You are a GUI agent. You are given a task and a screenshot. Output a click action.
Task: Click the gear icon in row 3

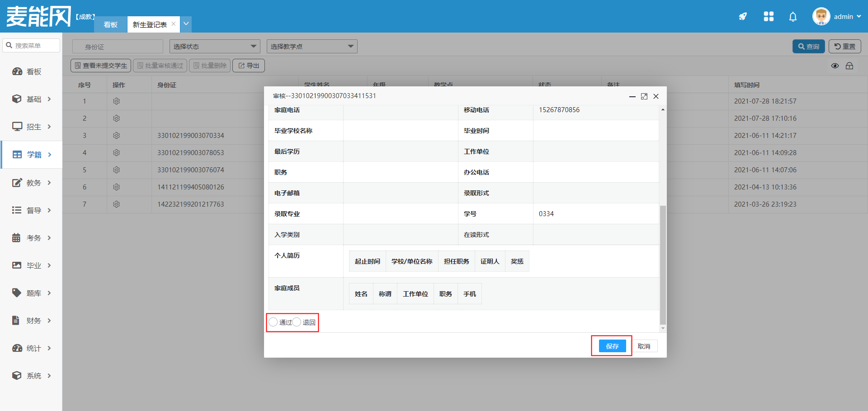(116, 136)
